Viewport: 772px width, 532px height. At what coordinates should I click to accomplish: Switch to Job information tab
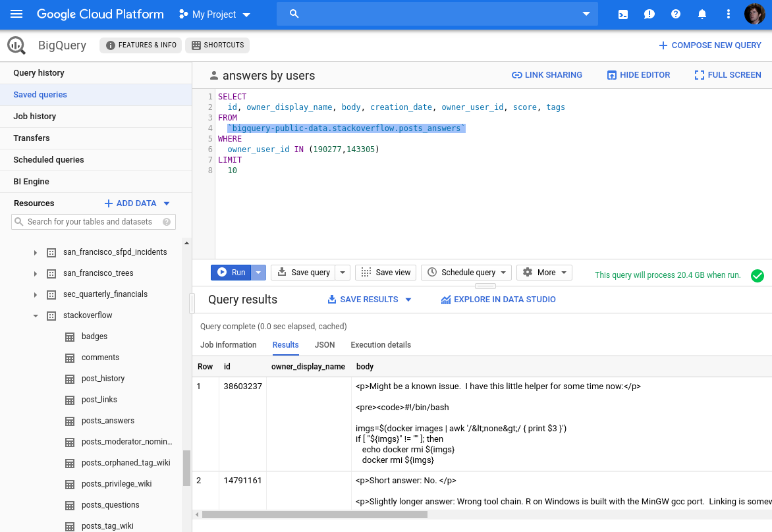(229, 344)
